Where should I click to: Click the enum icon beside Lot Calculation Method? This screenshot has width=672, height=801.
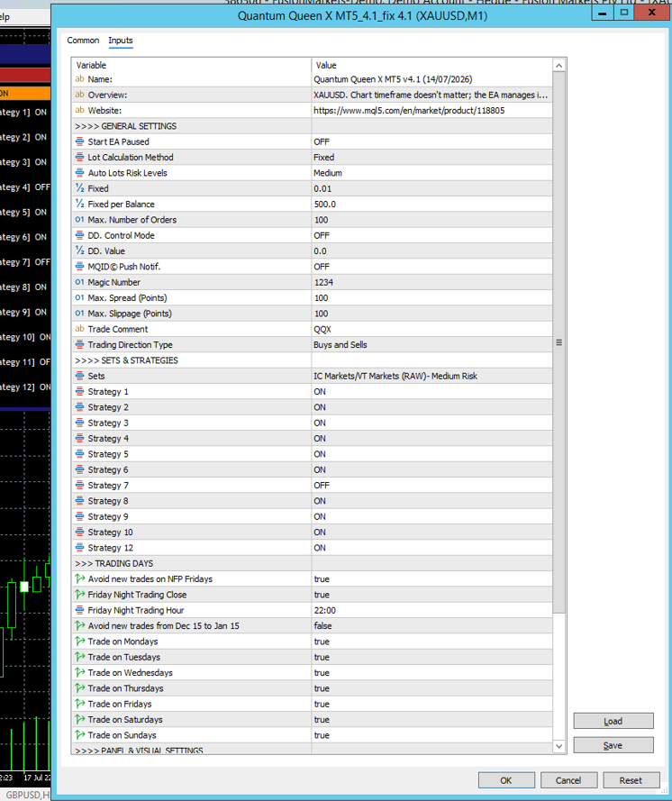[79, 158]
